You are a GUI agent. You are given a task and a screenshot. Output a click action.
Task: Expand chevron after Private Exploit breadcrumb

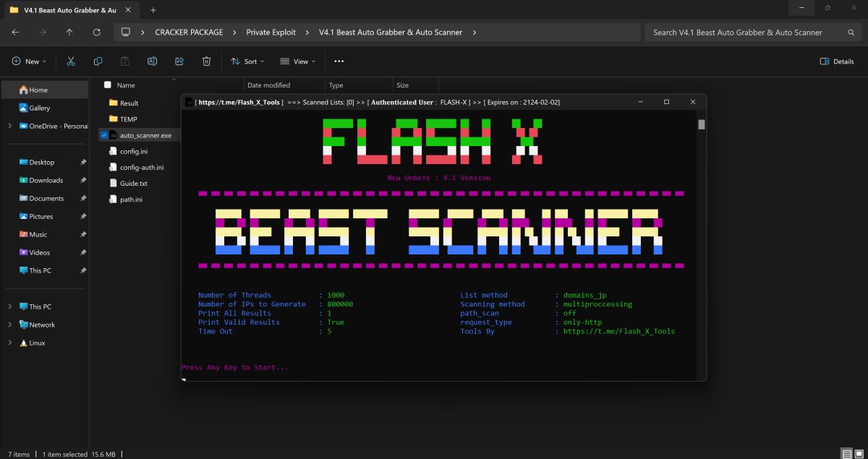click(306, 33)
